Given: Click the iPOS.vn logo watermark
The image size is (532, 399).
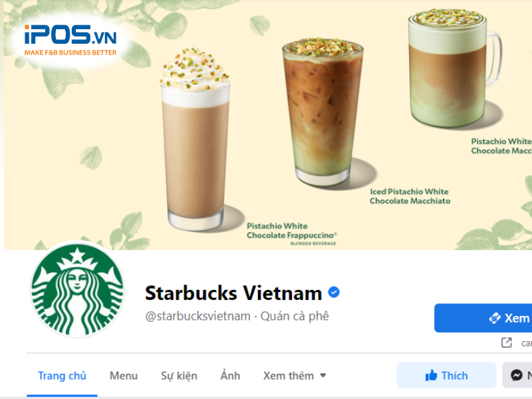Looking at the screenshot, I should (x=70, y=40).
